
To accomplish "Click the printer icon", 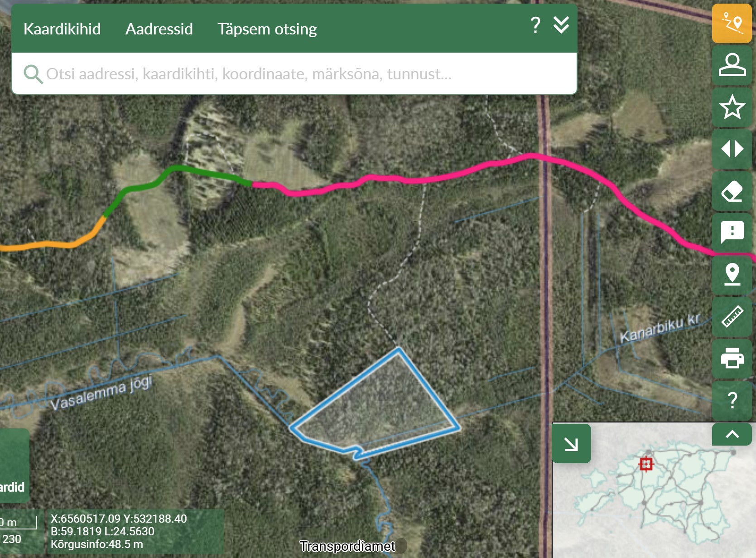I will pyautogui.click(x=732, y=358).
